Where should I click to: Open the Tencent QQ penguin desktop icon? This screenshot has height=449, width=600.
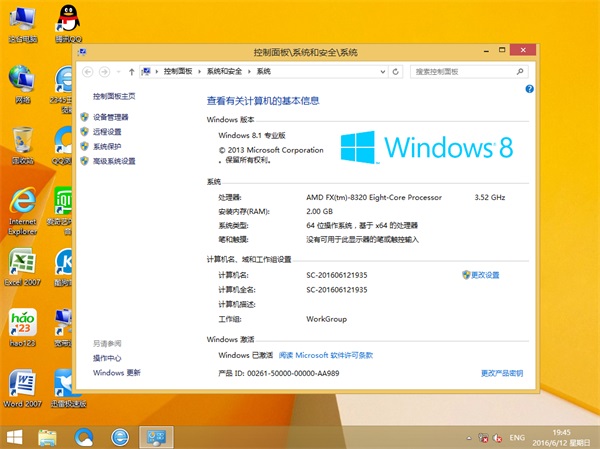pos(67,20)
